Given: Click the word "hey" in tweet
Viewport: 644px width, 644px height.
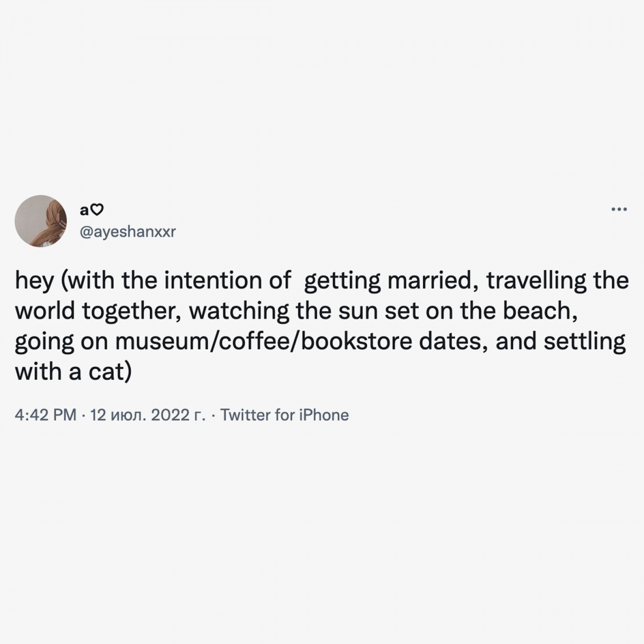Looking at the screenshot, I should pyautogui.click(x=35, y=281).
